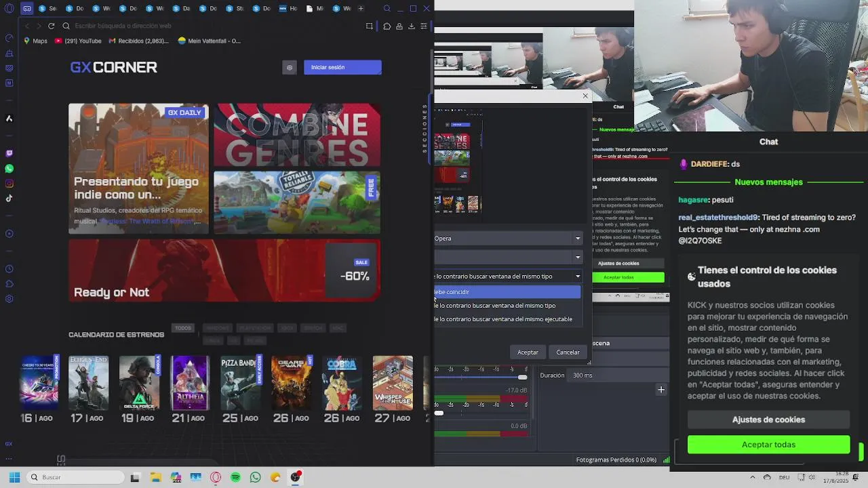Click the GX Corner settings gear button

(290, 67)
